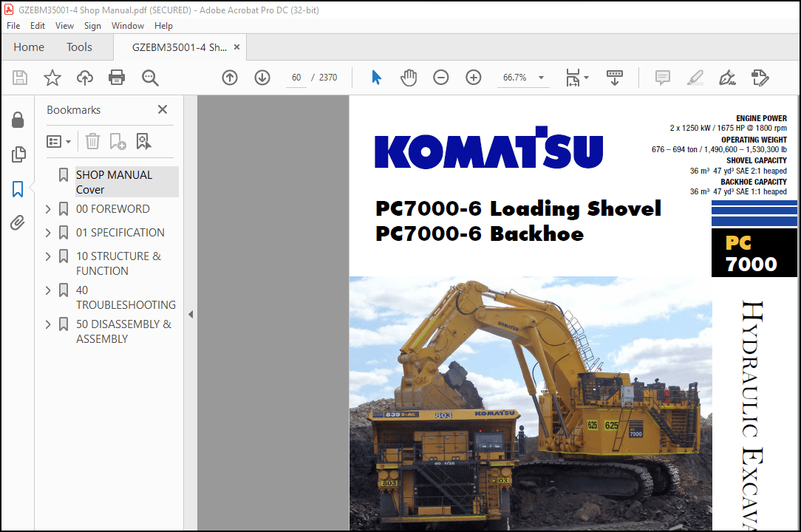Open the Page Thumbnails panel icon
Image resolution: width=801 pixels, height=532 pixels.
pyautogui.click(x=18, y=154)
